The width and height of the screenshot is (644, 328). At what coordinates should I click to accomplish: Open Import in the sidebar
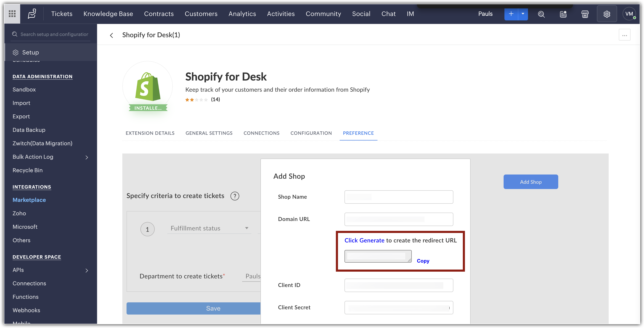pyautogui.click(x=21, y=103)
